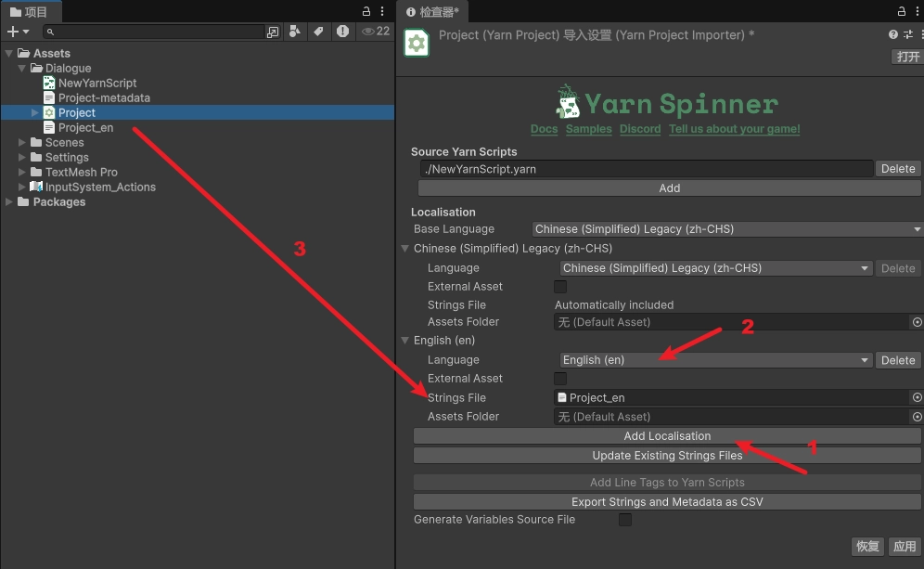Click the Yarn Project importer gear icon
The image size is (924, 569).
(x=417, y=44)
